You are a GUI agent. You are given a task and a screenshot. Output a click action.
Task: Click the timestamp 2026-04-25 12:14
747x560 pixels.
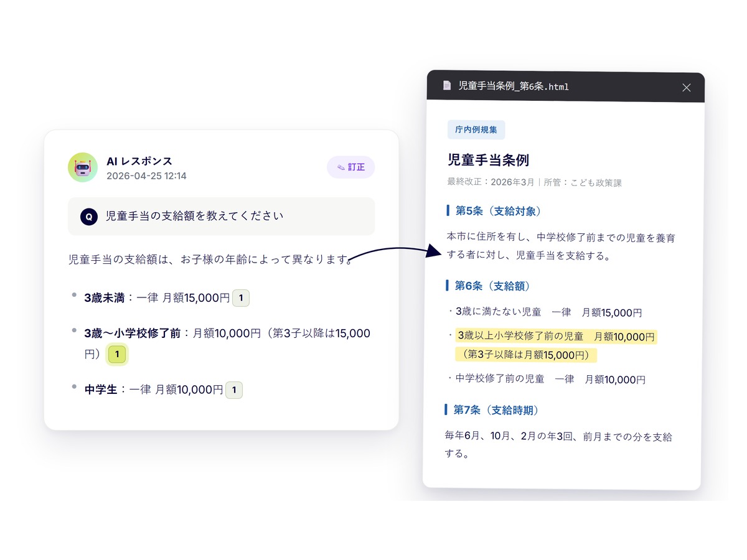[x=146, y=176]
